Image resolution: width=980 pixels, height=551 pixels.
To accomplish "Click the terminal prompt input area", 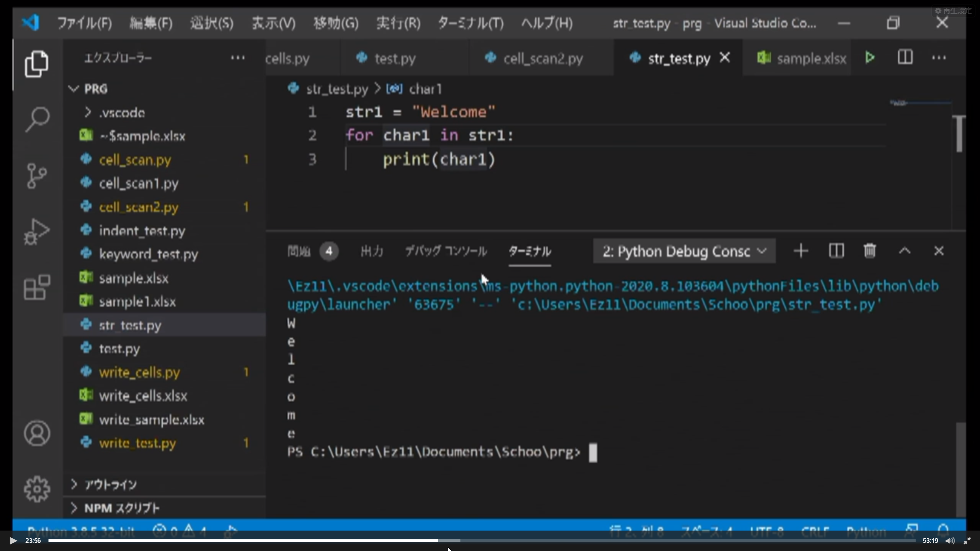I will (593, 452).
